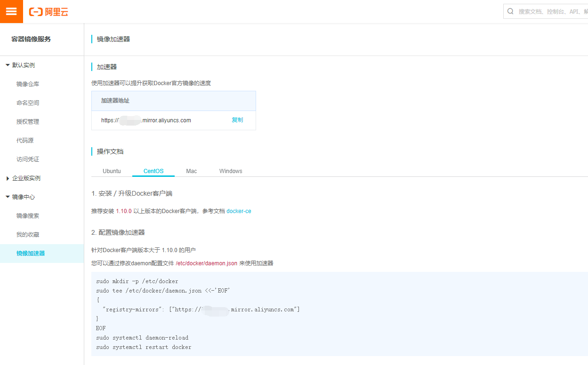This screenshot has height=365, width=588.
Task: Switch to the Ubuntu tab
Action: click(112, 171)
